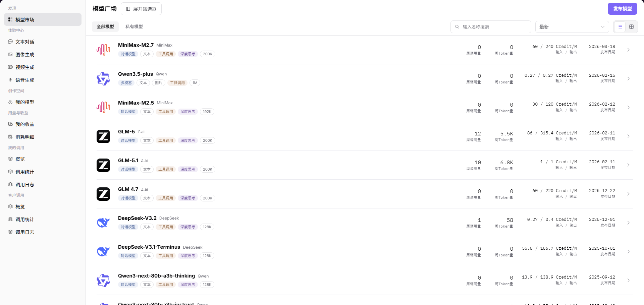644x305 pixels.
Task: Switch to list view layout
Action: point(620,27)
